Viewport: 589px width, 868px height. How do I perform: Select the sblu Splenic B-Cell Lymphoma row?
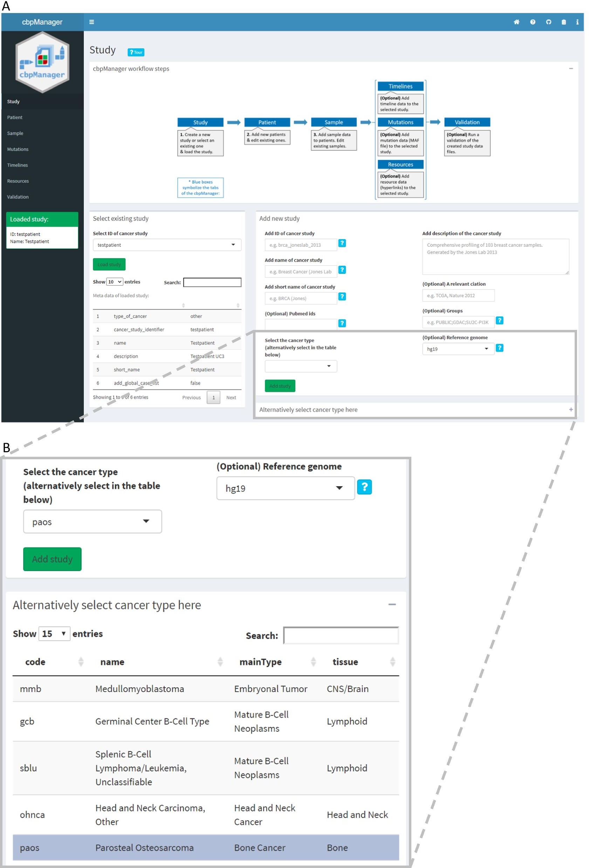(x=206, y=768)
